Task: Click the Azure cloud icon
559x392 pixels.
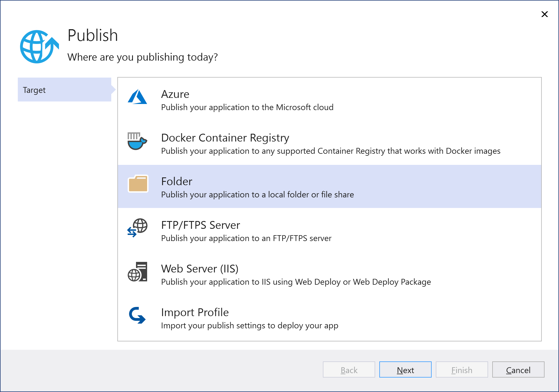Action: click(x=137, y=97)
